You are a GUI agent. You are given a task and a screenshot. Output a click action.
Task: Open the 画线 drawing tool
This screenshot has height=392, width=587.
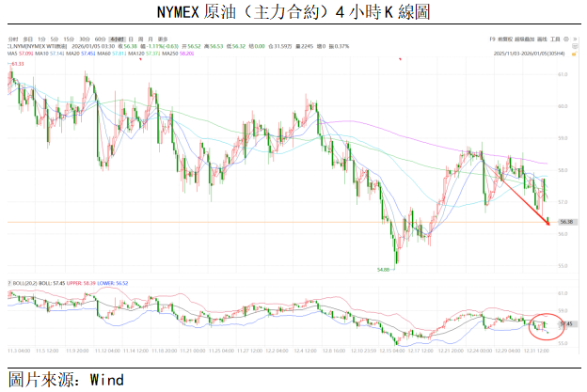pos(542,39)
